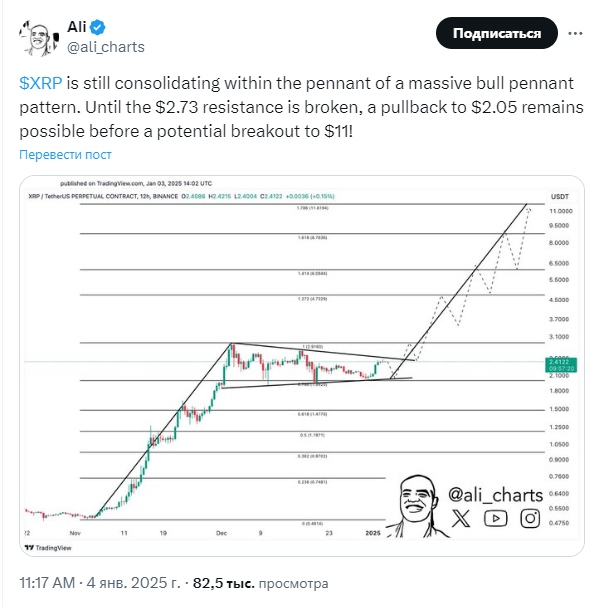Click the TradingView logo at chart bottom

(48, 548)
